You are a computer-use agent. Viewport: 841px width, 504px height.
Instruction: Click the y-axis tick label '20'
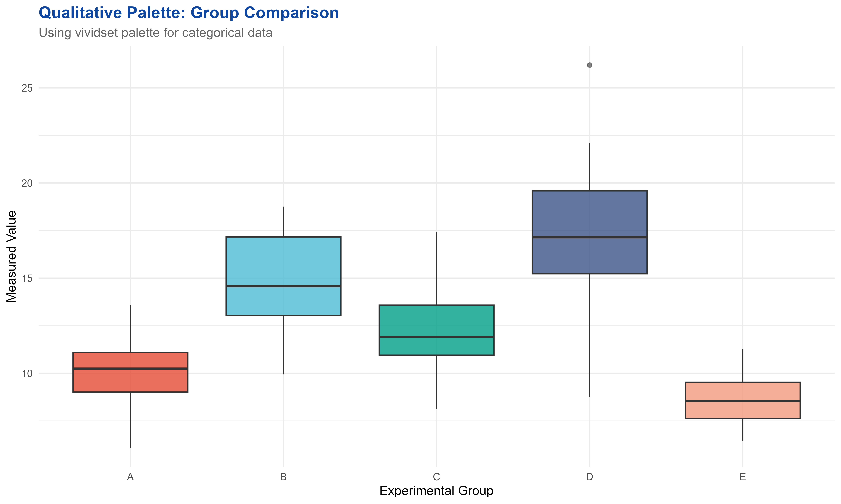click(27, 183)
